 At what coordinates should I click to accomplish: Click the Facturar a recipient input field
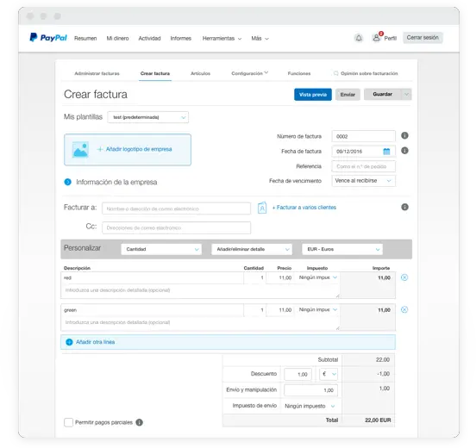click(177, 208)
